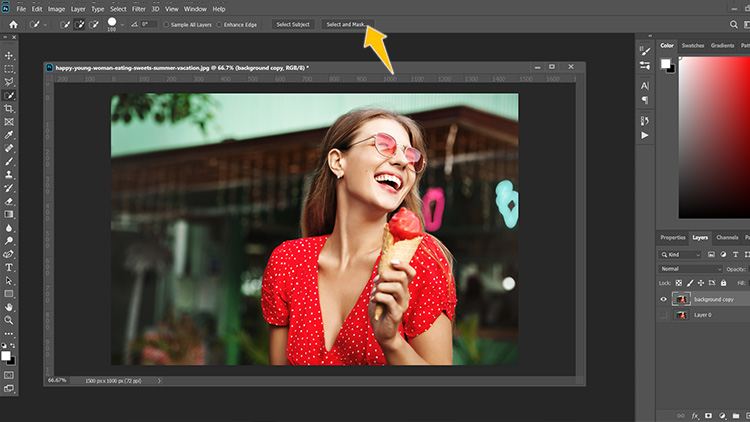
Task: Open the search magnifier in options bar
Action: click(x=733, y=24)
